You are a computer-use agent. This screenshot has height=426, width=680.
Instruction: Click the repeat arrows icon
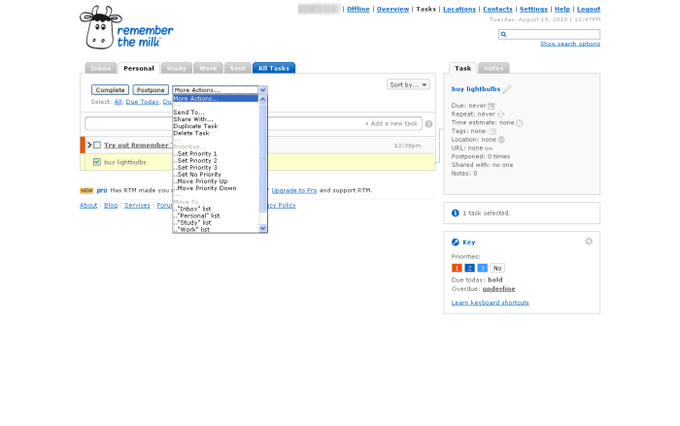(500, 115)
